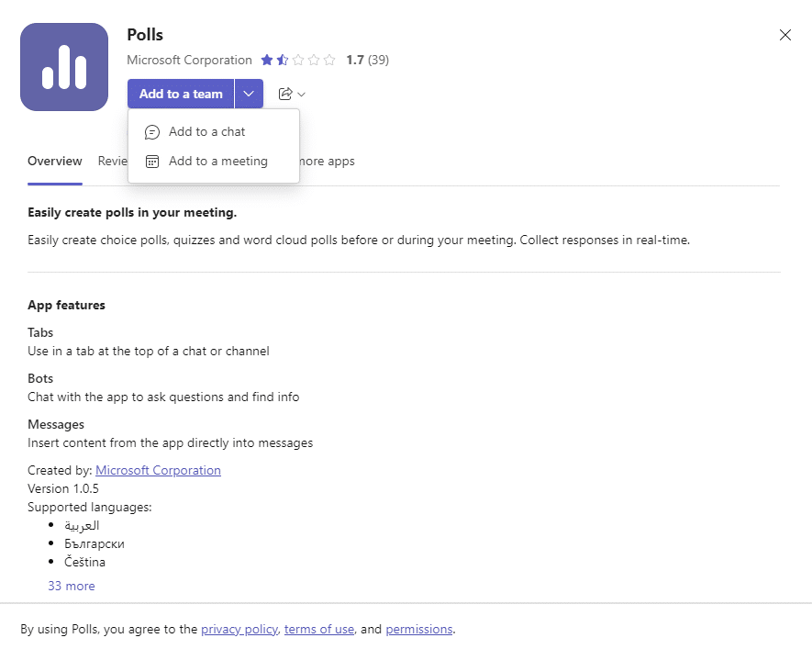Click the Polls app icon
Image resolution: width=812 pixels, height=649 pixels.
(63, 66)
